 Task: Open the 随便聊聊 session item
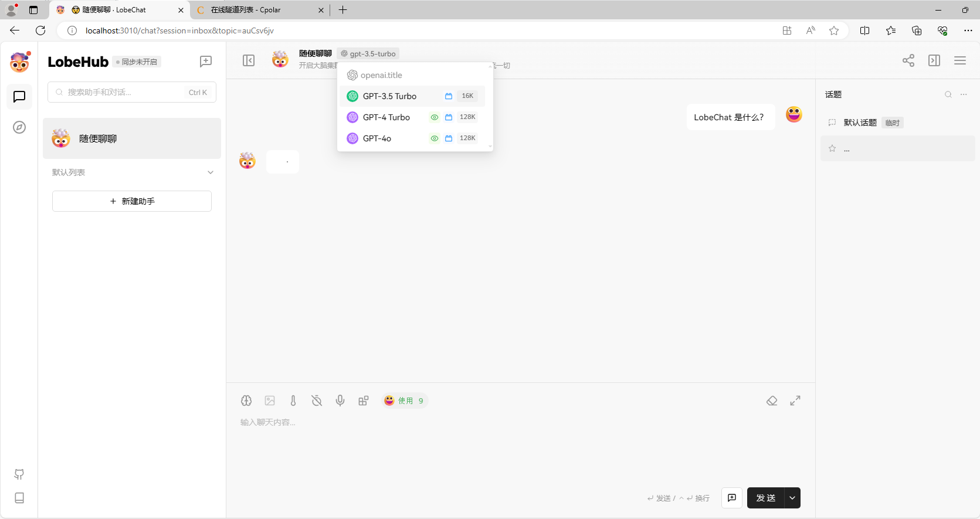132,138
